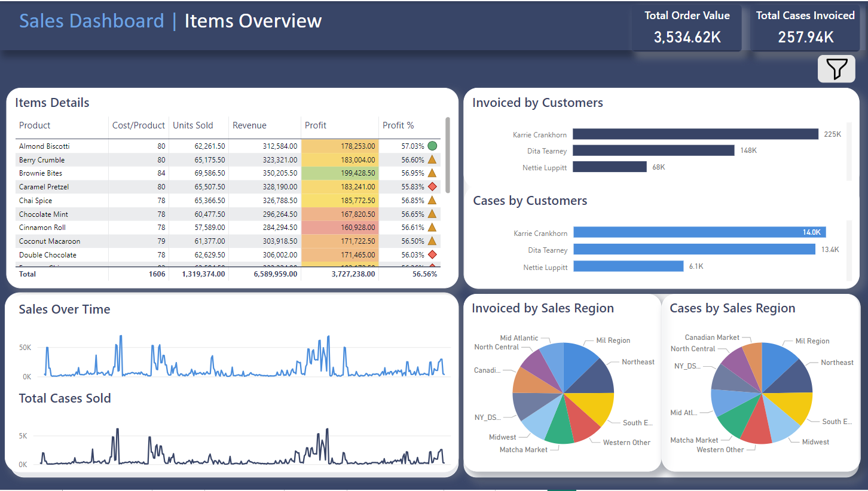
Task: Click triangle indicator in Coconut Macaroon row
Action: coord(432,241)
